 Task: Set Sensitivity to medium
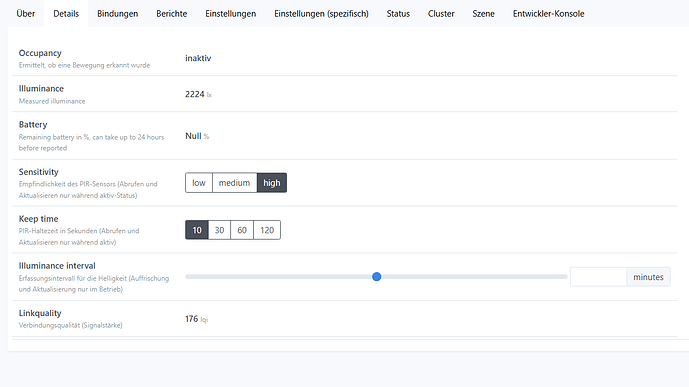[x=234, y=183]
